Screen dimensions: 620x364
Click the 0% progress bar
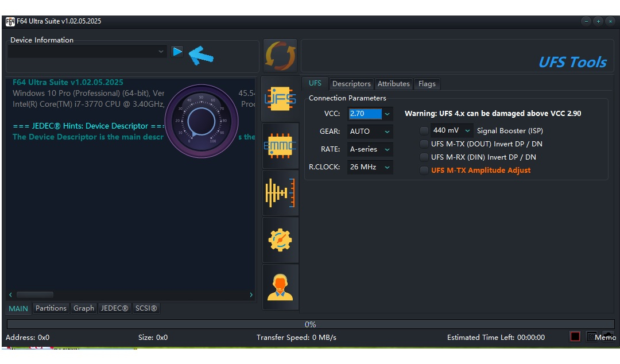coord(311,324)
